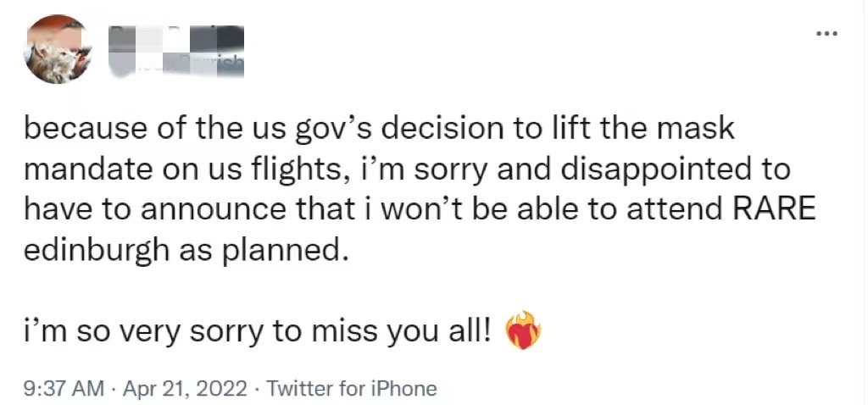Click the tweet author's profile avatar
Image resolution: width=868 pixels, height=405 pixels.
coord(59,49)
